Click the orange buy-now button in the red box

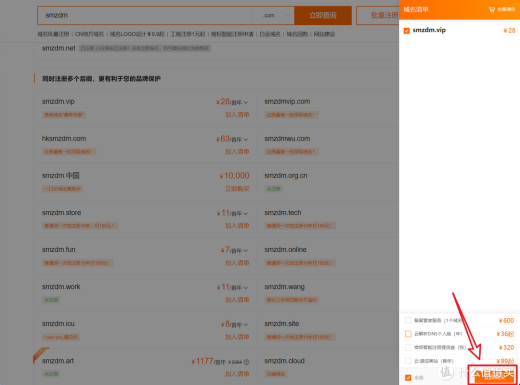494,376
